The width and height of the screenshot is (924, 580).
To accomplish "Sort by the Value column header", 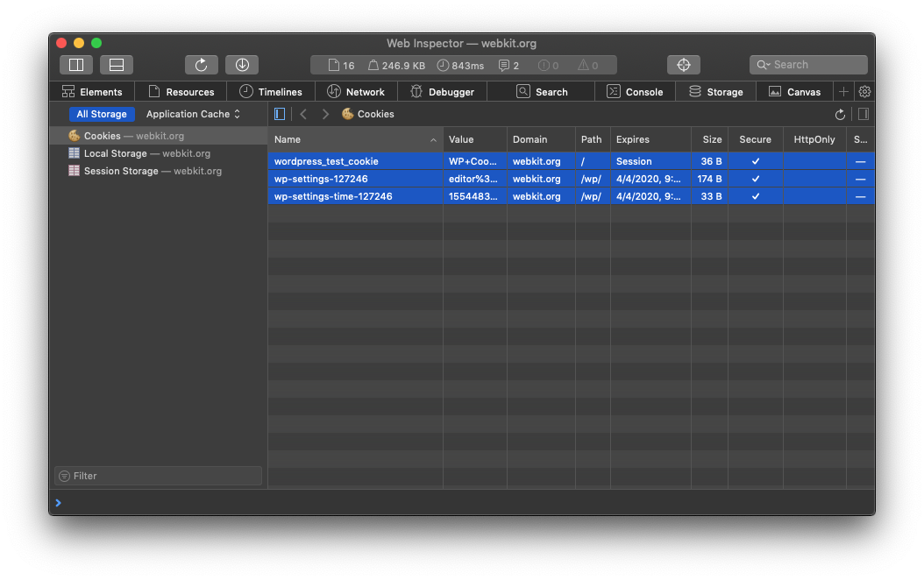I will coord(475,139).
